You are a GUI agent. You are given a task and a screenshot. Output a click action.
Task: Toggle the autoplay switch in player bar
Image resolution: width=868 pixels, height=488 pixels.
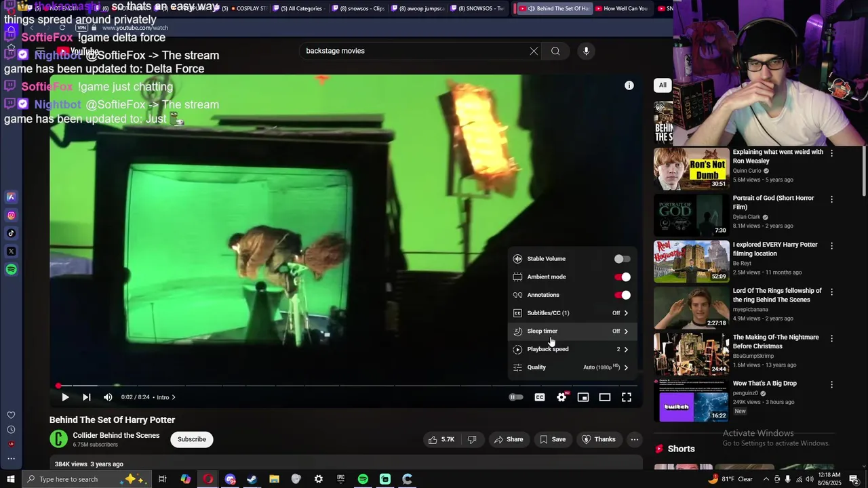click(516, 397)
